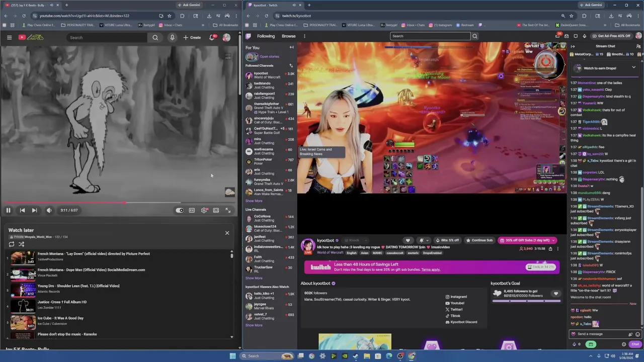
Task: Open kyootbot Instagram link
Action: (x=456, y=297)
